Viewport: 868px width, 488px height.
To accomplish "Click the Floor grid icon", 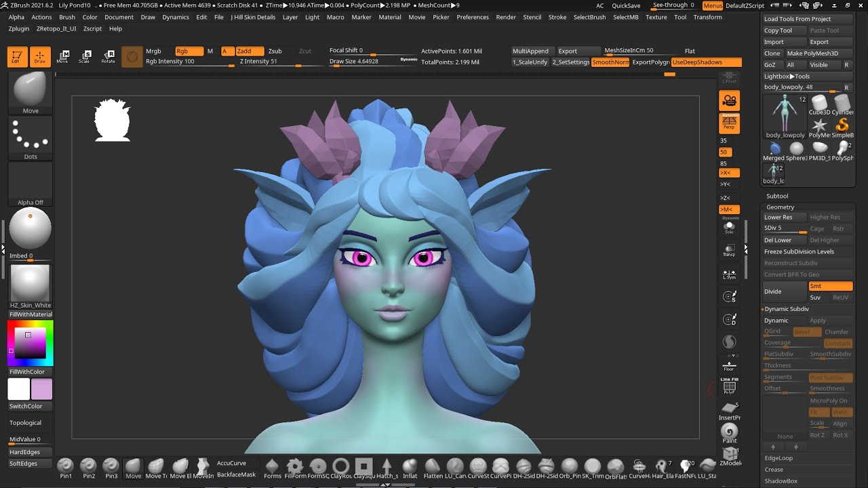I will click(x=729, y=366).
